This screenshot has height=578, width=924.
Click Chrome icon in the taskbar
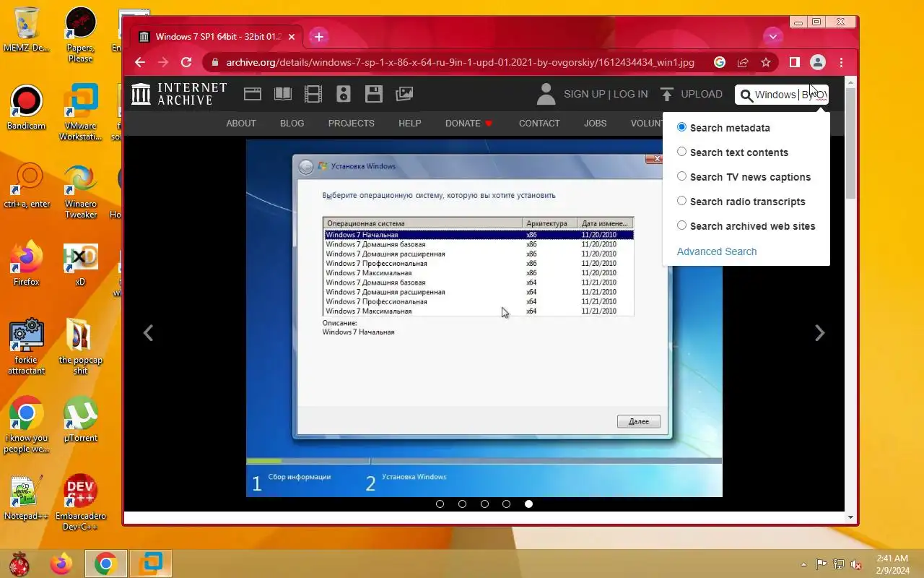pos(106,564)
